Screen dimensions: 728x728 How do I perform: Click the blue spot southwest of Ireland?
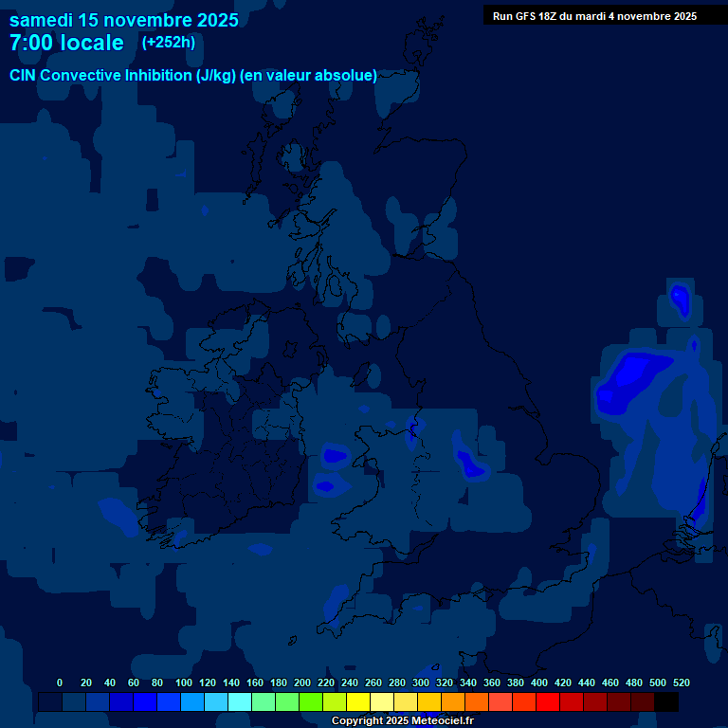(x=118, y=513)
